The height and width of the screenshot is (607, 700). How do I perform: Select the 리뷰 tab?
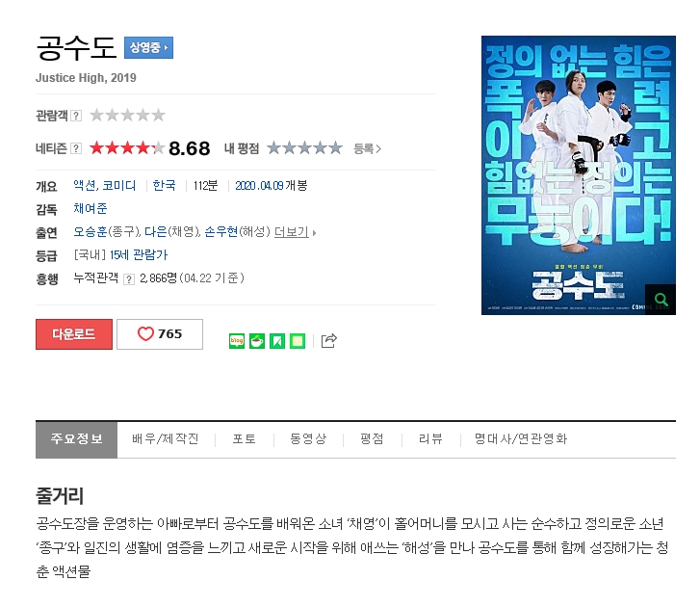pyautogui.click(x=430, y=438)
